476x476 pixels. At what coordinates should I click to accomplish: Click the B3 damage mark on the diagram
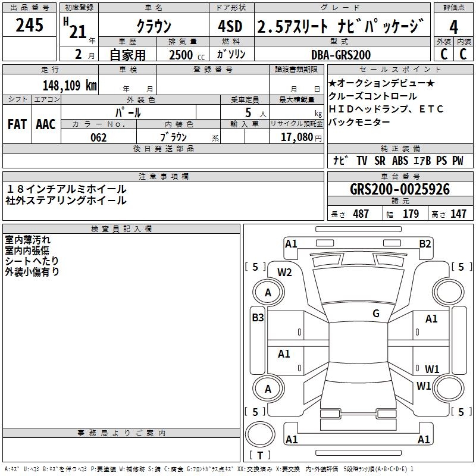[258, 318]
